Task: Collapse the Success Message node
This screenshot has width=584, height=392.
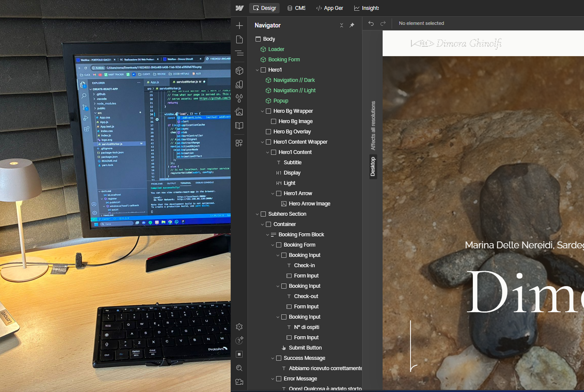Action: point(273,358)
